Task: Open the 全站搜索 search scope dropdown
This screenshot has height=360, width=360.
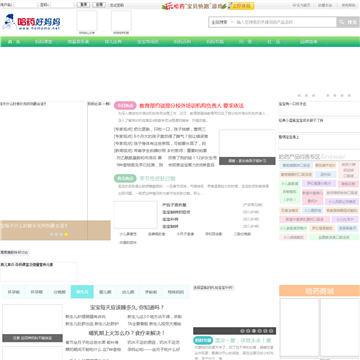Action: [x=222, y=22]
